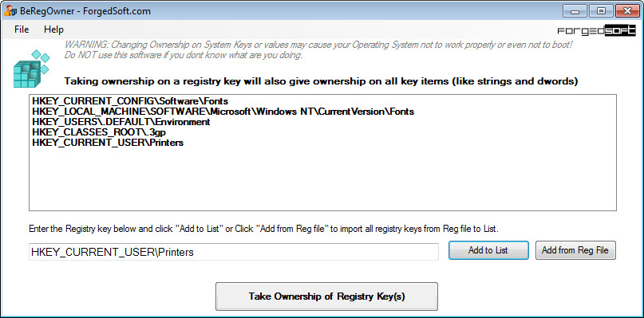Click the BeRegOwner title bar app icon
644x318 pixels.
[10, 11]
